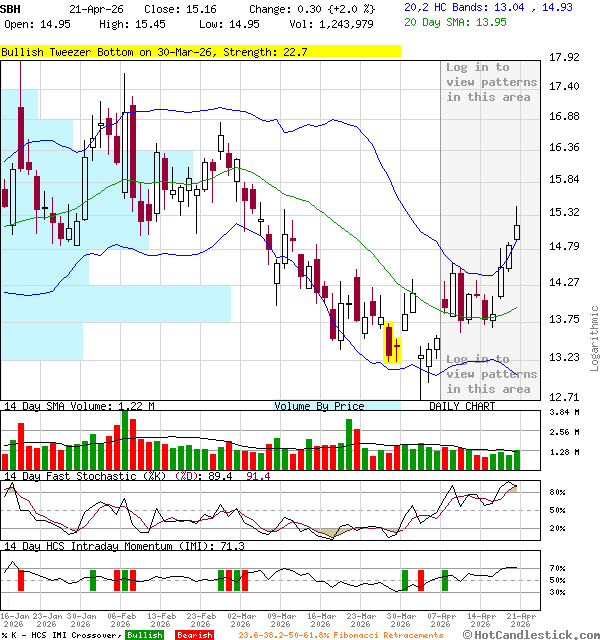Viewport: 600px width, 640px height.
Task: Click the DAILY CHART label
Action: tap(462, 406)
